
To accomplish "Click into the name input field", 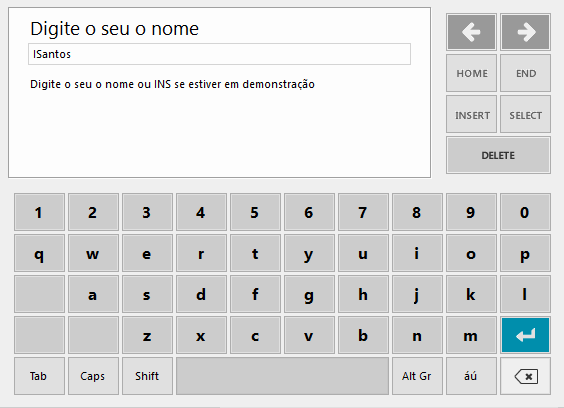I will 219,54.
